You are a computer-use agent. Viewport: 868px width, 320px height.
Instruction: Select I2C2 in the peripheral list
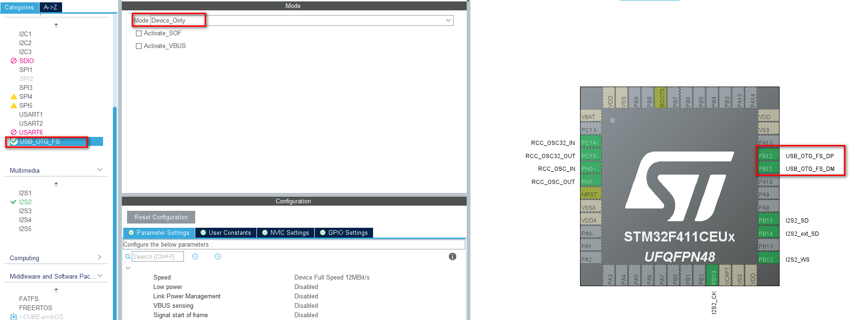(25, 43)
